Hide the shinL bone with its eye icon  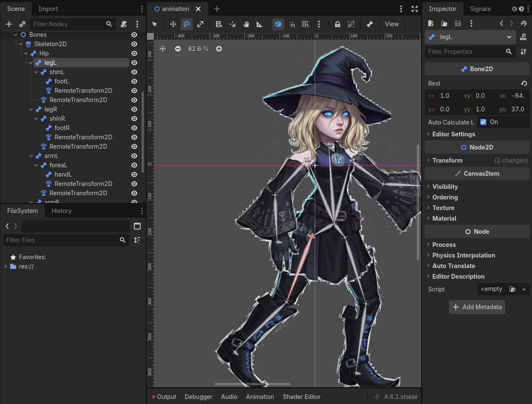click(134, 72)
